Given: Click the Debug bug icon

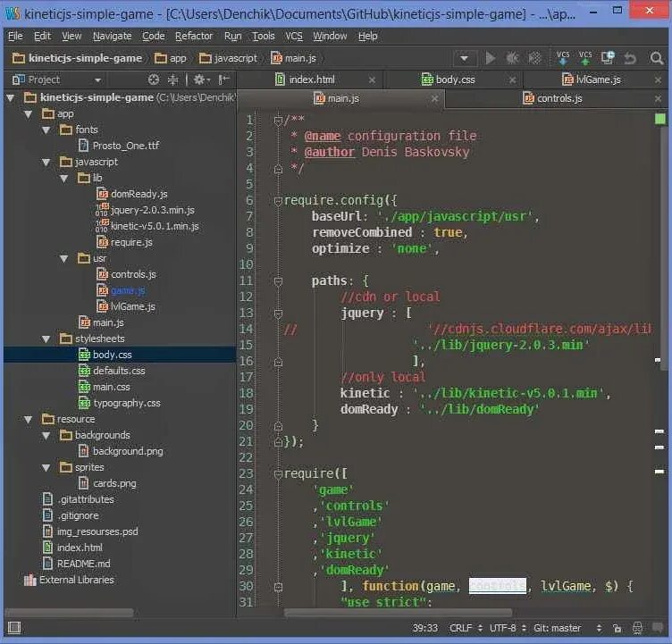Looking at the screenshot, I should [x=512, y=58].
